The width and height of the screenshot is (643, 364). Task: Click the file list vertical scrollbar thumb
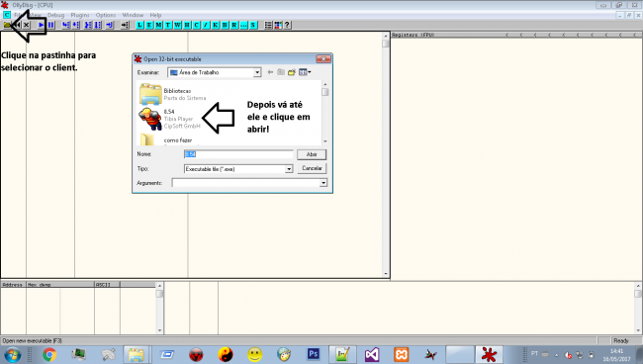(325, 92)
